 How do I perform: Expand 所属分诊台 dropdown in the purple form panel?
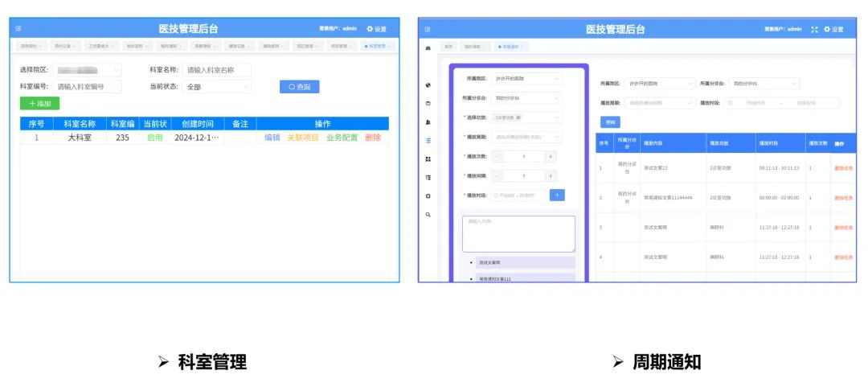(x=526, y=98)
